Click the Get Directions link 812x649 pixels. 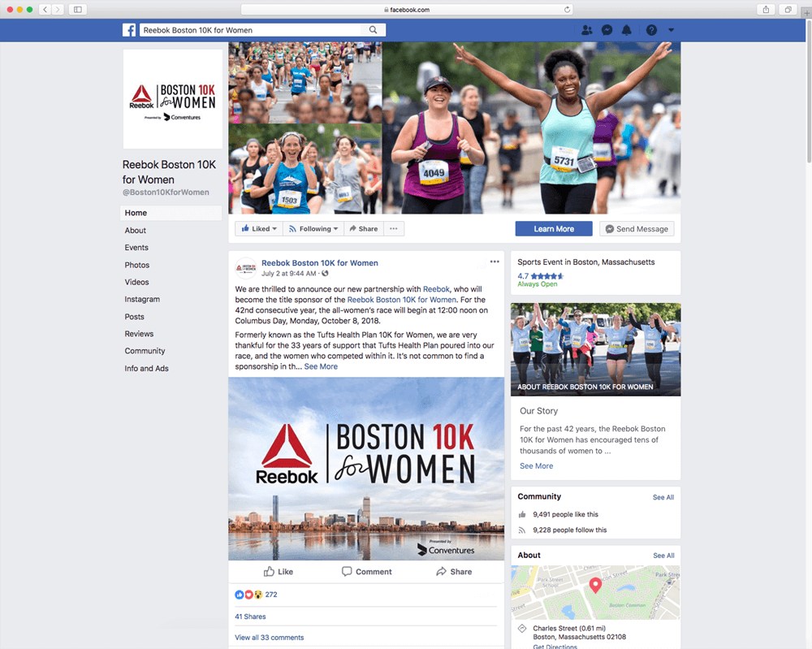555,646
